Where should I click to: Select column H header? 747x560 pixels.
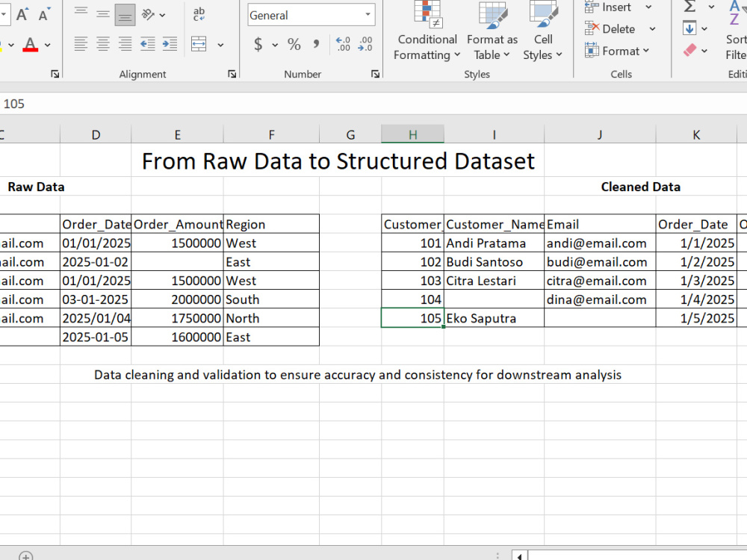coord(412,134)
